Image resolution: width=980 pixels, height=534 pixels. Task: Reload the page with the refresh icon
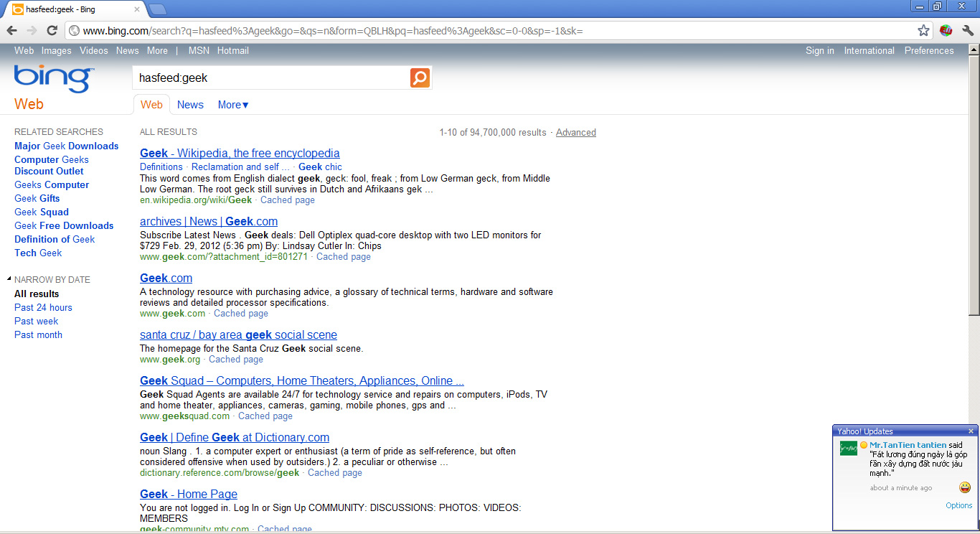click(52, 30)
